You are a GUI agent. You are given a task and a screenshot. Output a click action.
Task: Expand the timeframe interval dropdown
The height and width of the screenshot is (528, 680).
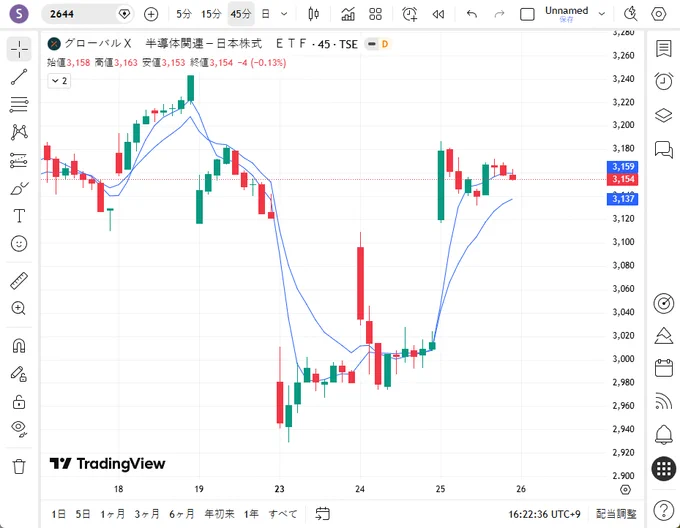[284, 14]
